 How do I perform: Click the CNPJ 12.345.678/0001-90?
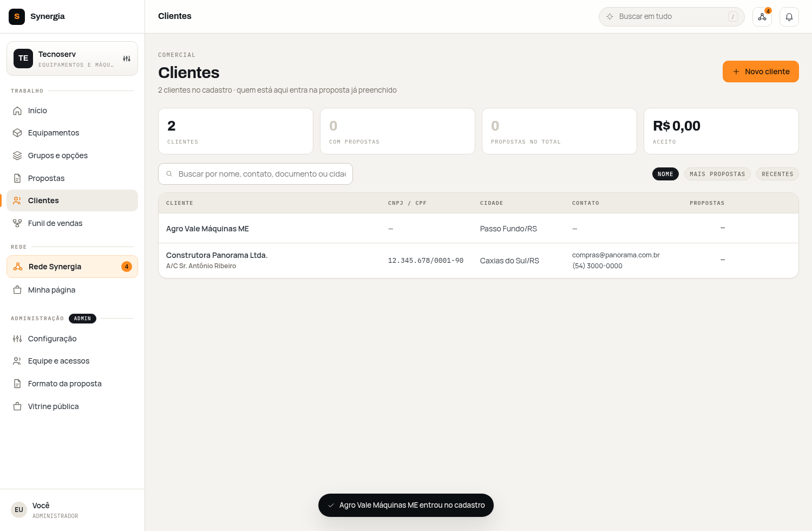pyautogui.click(x=425, y=261)
